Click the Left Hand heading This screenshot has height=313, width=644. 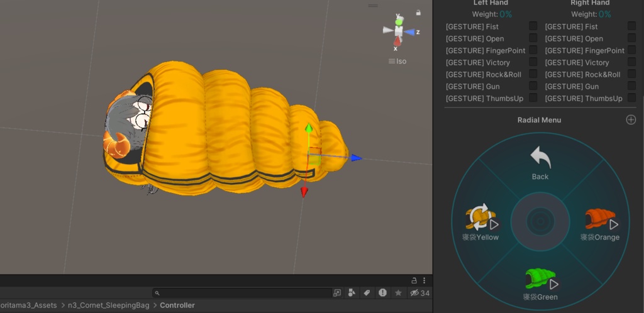491,3
